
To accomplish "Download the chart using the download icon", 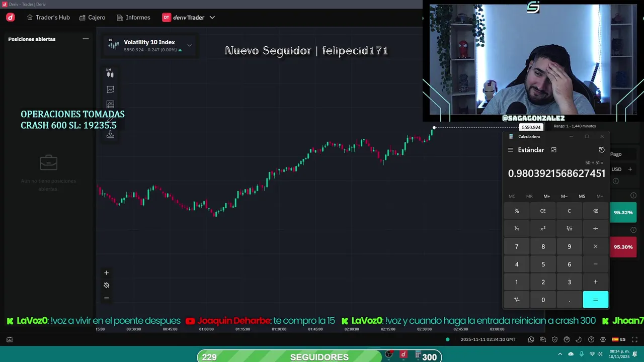I will (110, 134).
